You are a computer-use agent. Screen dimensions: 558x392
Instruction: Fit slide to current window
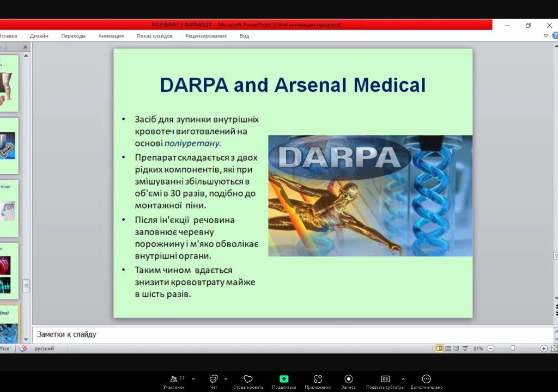554,348
